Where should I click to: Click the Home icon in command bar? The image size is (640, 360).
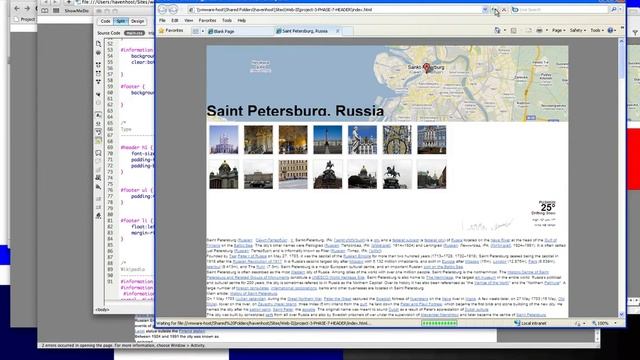498,30
